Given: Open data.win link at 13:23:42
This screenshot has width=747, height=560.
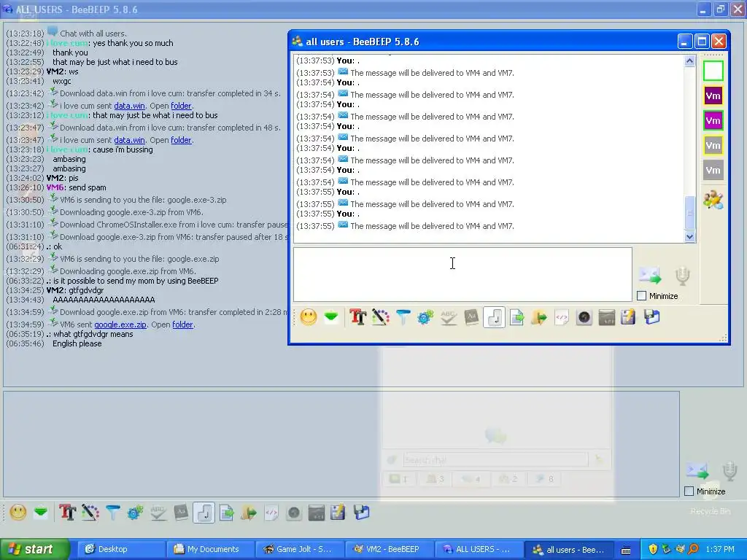Looking at the screenshot, I should coord(130,106).
